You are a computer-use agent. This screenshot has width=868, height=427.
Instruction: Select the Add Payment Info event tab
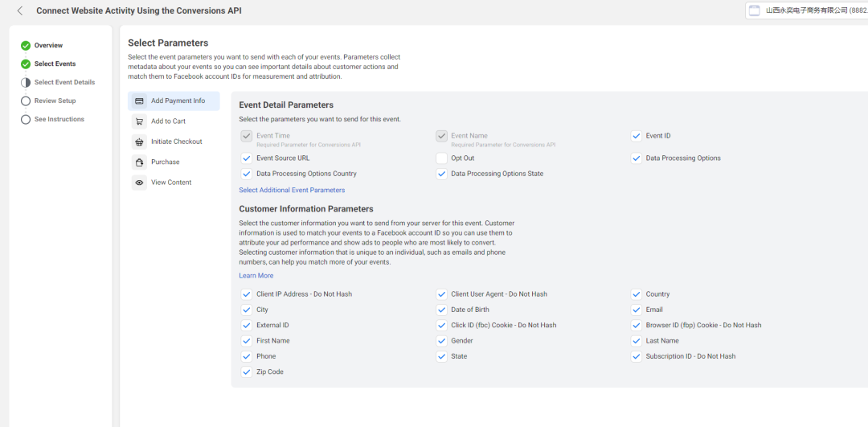pos(174,101)
